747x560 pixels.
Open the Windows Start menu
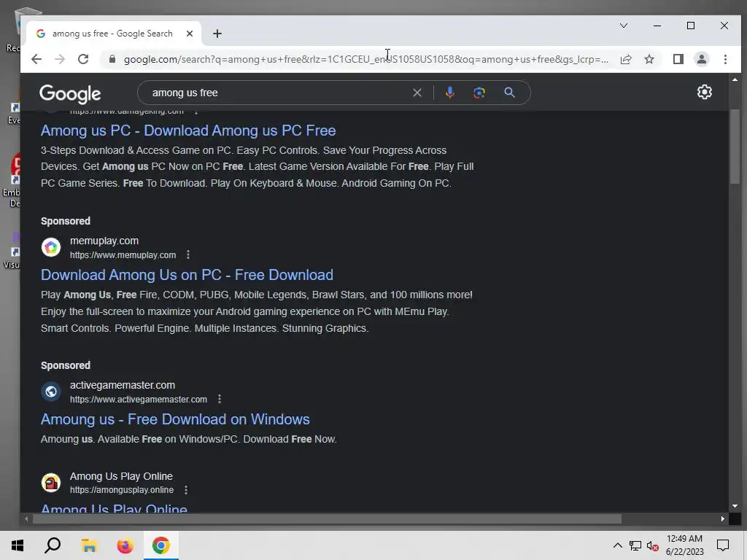coord(18,545)
